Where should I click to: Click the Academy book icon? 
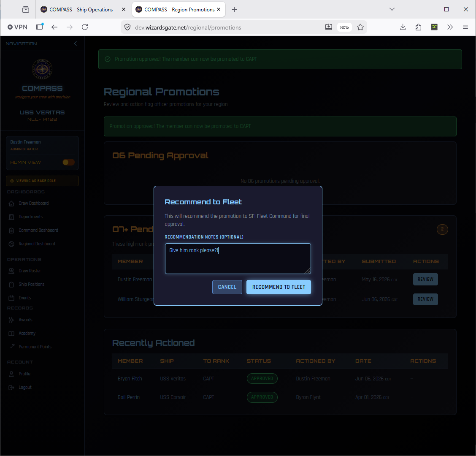point(11,334)
